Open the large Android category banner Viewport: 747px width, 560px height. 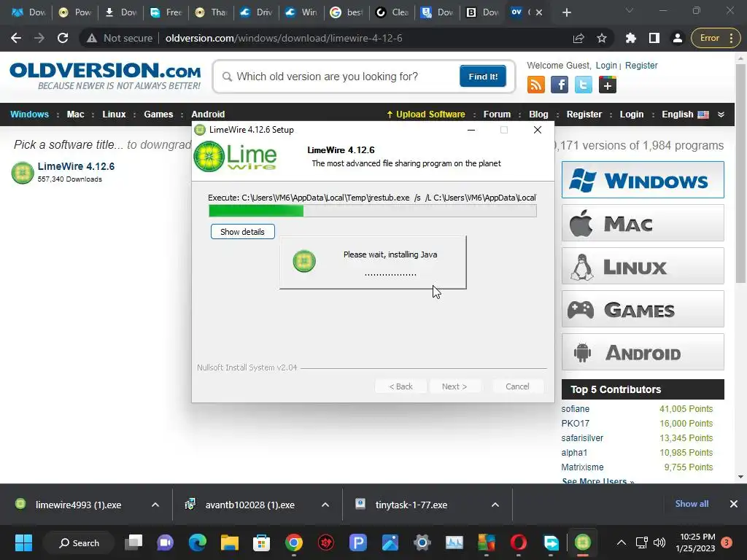click(643, 352)
